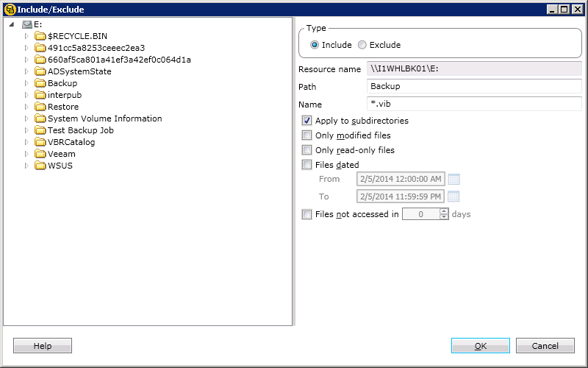Click the VBRCatalog folder icon
588x368 pixels.
40,142
